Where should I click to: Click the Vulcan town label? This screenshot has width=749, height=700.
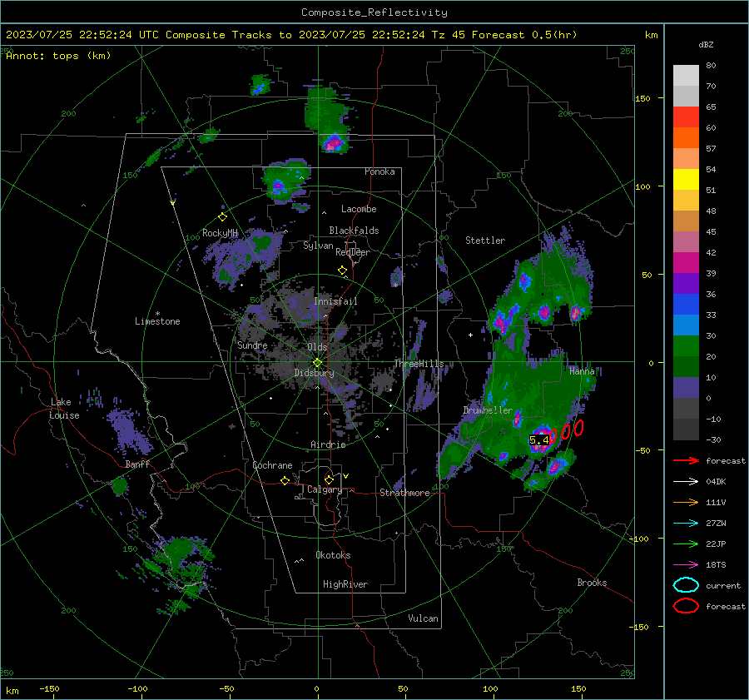pyautogui.click(x=423, y=618)
